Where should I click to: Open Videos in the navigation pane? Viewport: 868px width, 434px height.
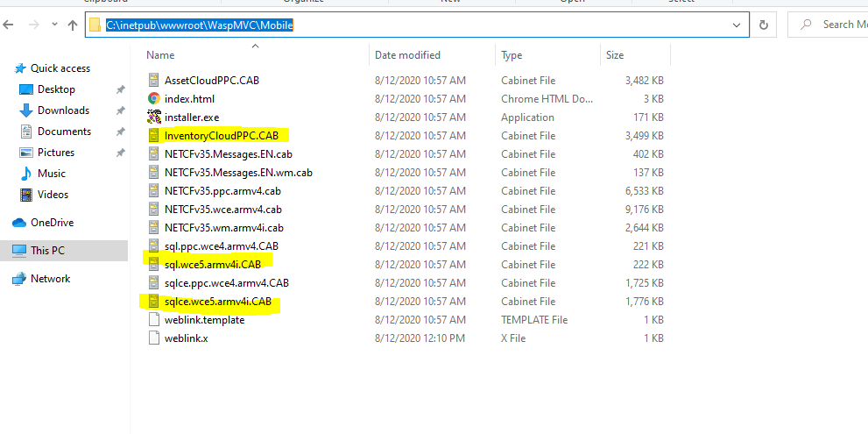pos(53,195)
